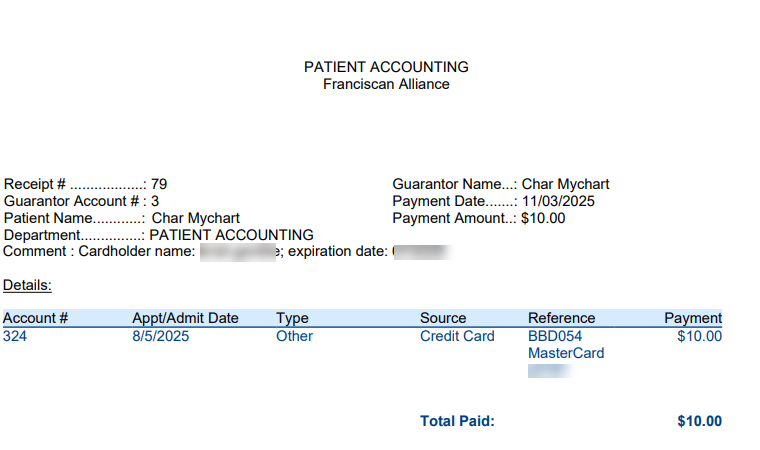
Task: Select the Patient Name Char Mychart text
Action: [195, 218]
